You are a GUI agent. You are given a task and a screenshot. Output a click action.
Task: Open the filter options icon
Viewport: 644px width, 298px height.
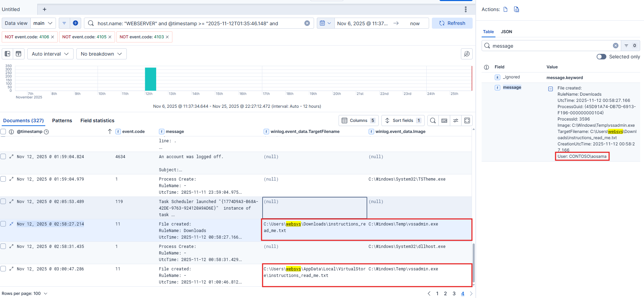point(64,23)
